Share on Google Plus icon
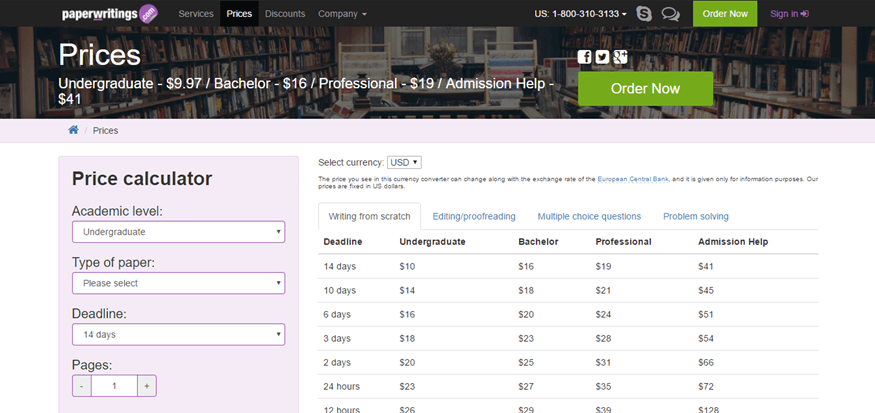875x413 pixels. click(621, 56)
